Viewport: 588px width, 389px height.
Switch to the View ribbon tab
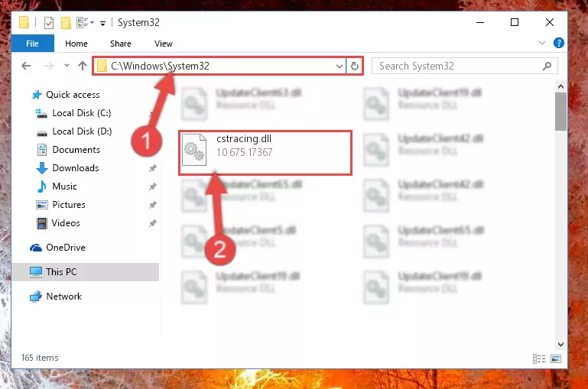(164, 44)
